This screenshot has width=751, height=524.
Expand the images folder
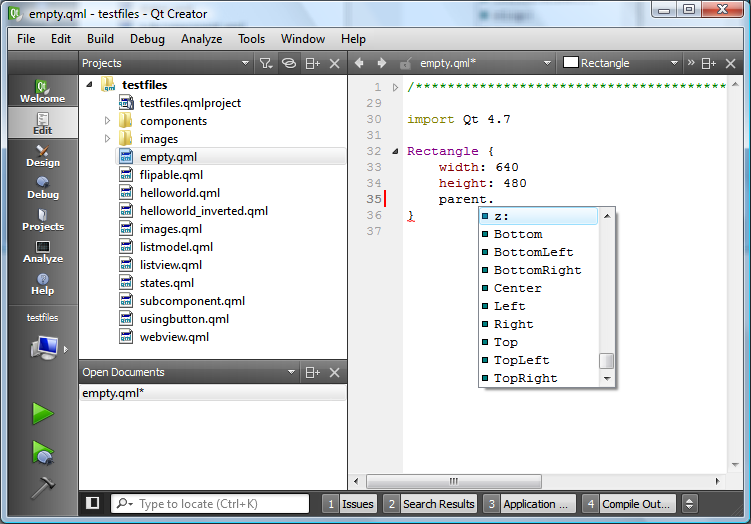108,139
